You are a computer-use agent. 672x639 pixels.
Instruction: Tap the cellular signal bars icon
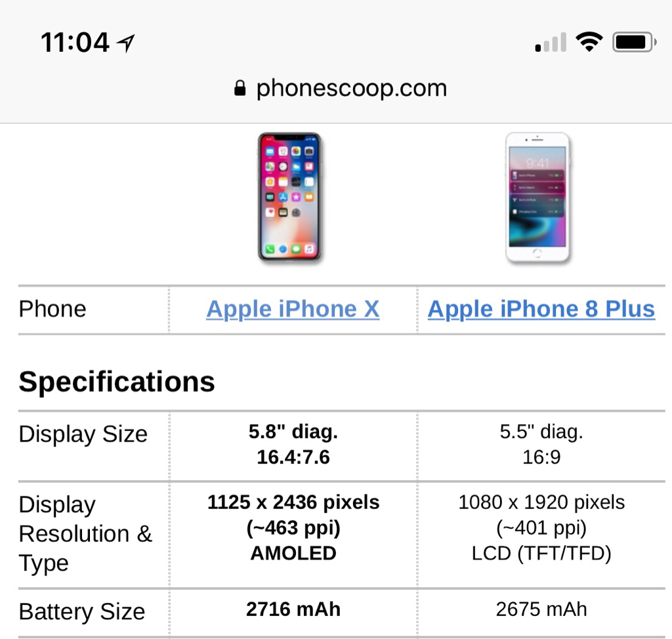[x=551, y=42]
